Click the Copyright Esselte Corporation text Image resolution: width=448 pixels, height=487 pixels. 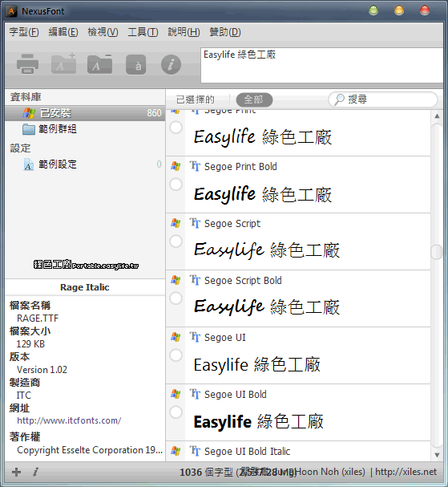(x=90, y=450)
